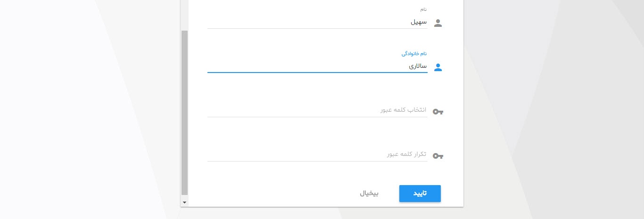644x219 pixels.
Task: Click the blue نام خانوادگی floating label
Action: pos(414,54)
